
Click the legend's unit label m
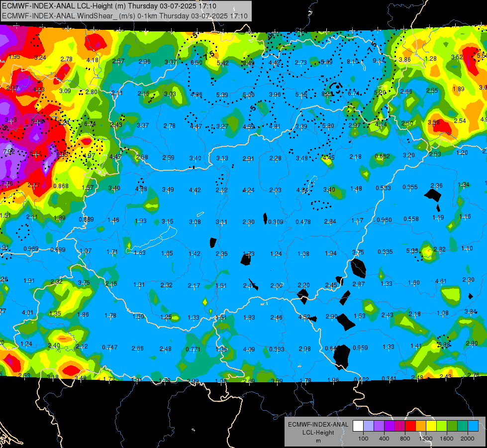coord(318,441)
